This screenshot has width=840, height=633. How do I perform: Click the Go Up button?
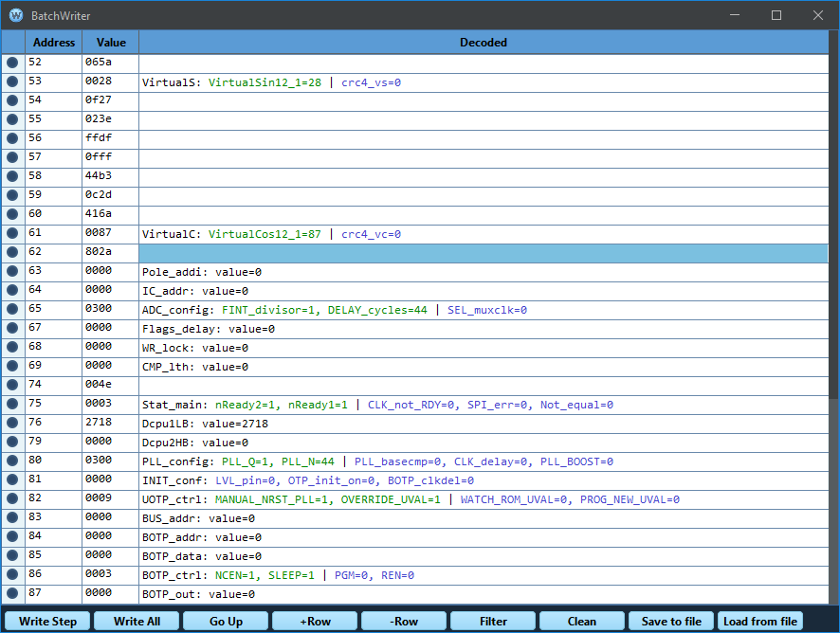coord(226,622)
